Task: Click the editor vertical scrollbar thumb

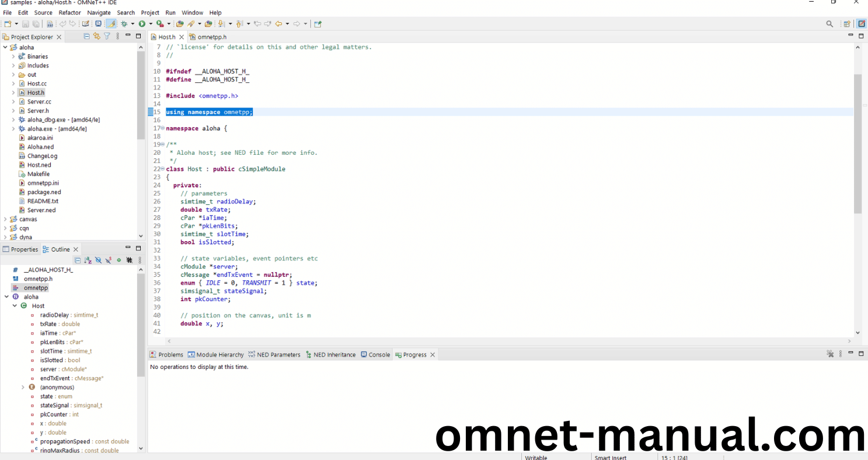Action: [857, 143]
